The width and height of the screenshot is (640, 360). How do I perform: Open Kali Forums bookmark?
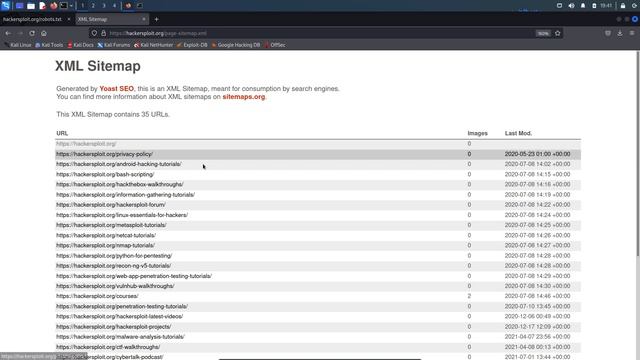113,45
